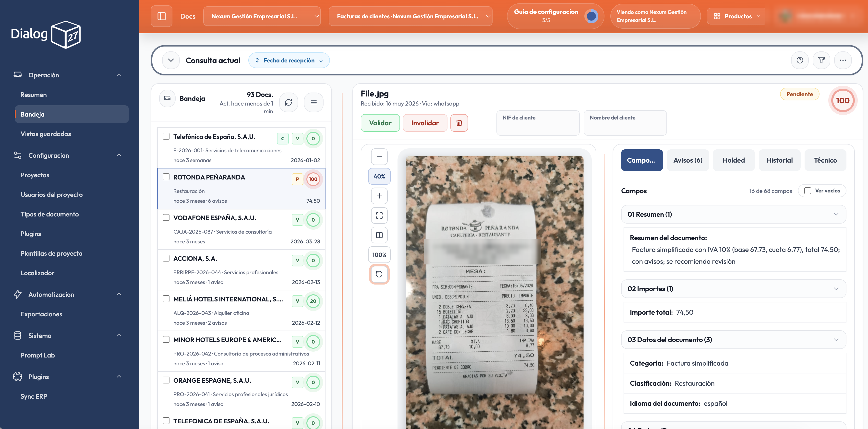
Task: Collapse the Operación sidebar group
Action: click(119, 75)
